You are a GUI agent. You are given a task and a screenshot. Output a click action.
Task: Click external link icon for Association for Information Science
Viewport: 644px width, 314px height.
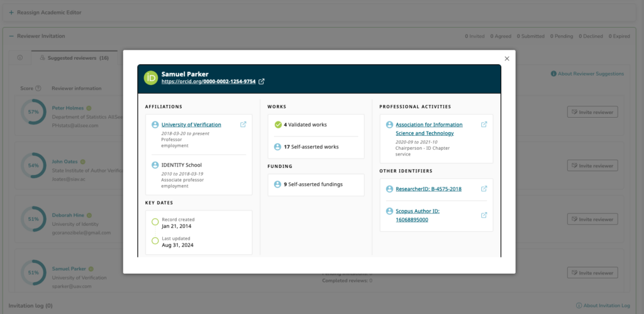tap(484, 125)
